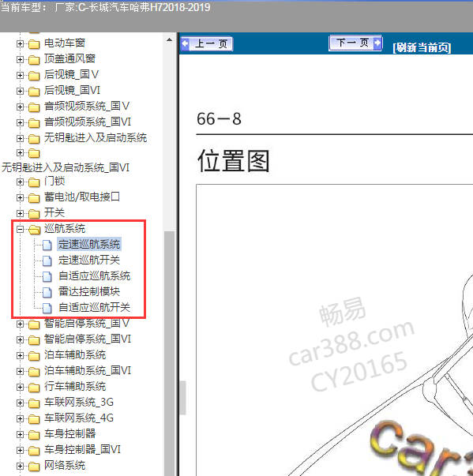The height and width of the screenshot is (476, 473).
Task: Open the 定速巡航系统 document icon
Action: [x=47, y=245]
